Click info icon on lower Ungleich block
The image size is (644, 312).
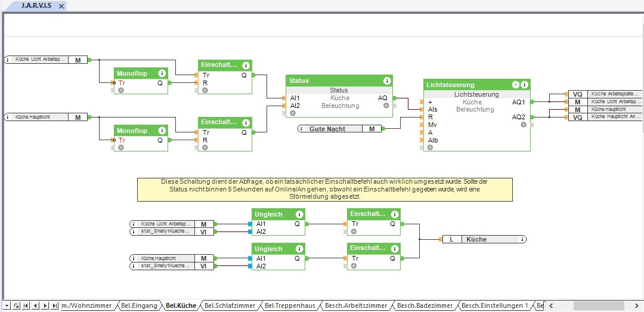(x=299, y=249)
